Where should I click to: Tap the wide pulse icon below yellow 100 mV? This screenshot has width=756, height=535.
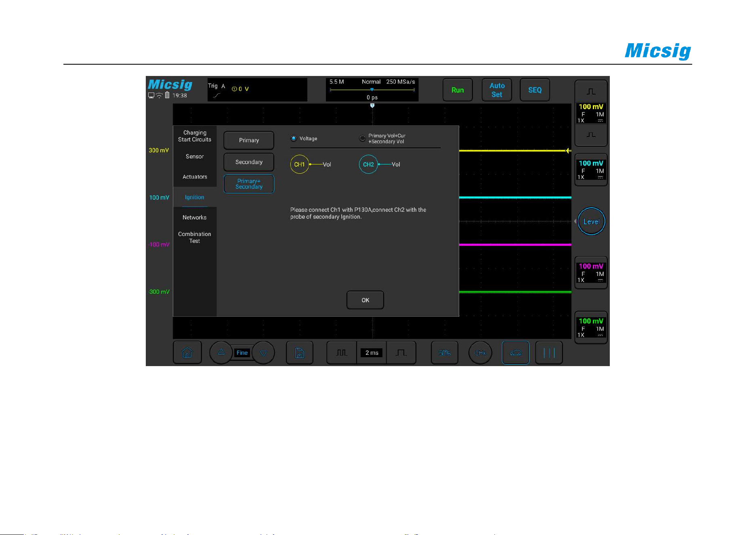click(x=591, y=135)
